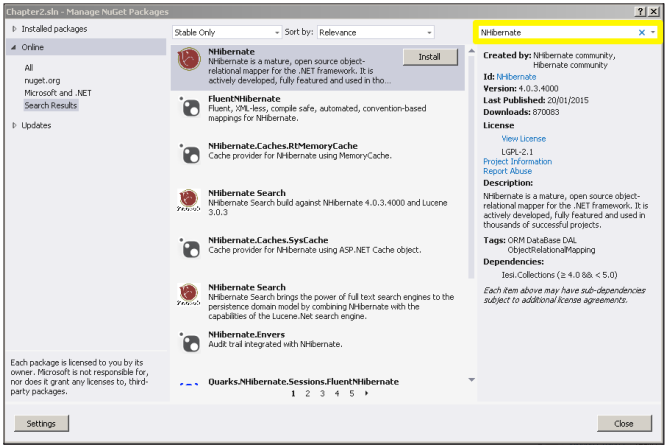Viewport: 667px width, 447px height.
Task: Open the Settings button
Action: (x=41, y=424)
